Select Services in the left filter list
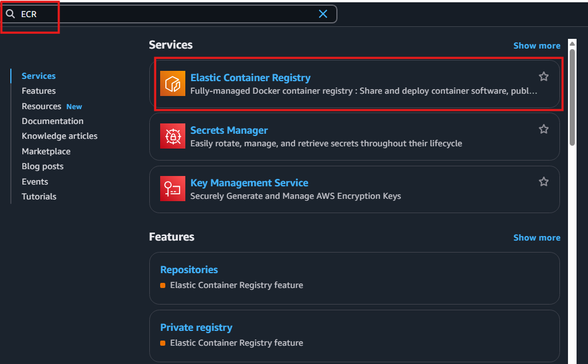Image resolution: width=588 pixels, height=364 pixels. pos(39,76)
